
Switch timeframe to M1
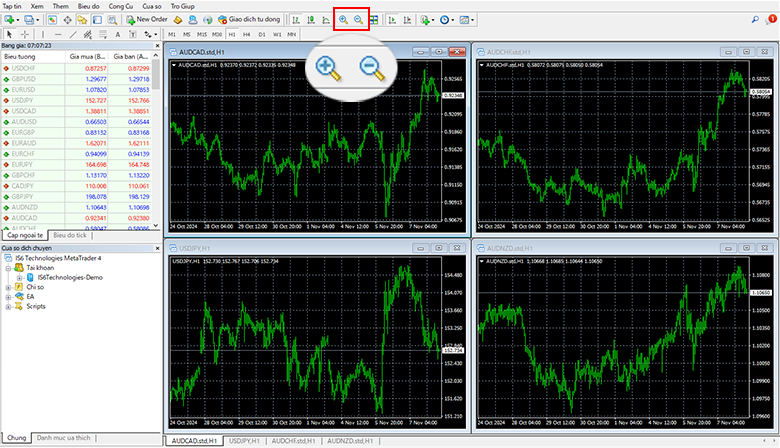point(172,34)
